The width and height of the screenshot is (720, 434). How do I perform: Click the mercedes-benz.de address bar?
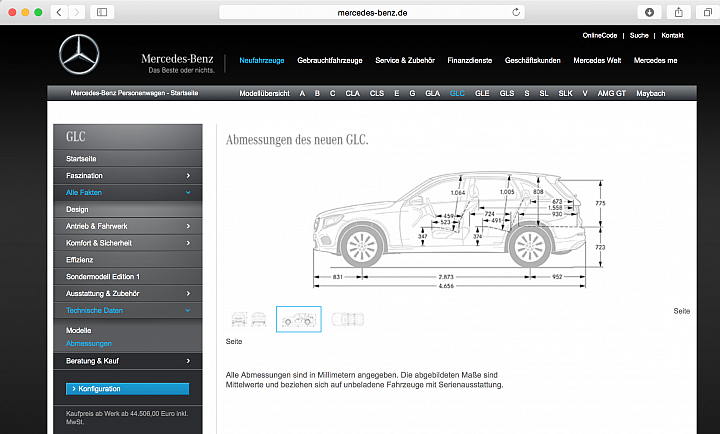pos(372,12)
